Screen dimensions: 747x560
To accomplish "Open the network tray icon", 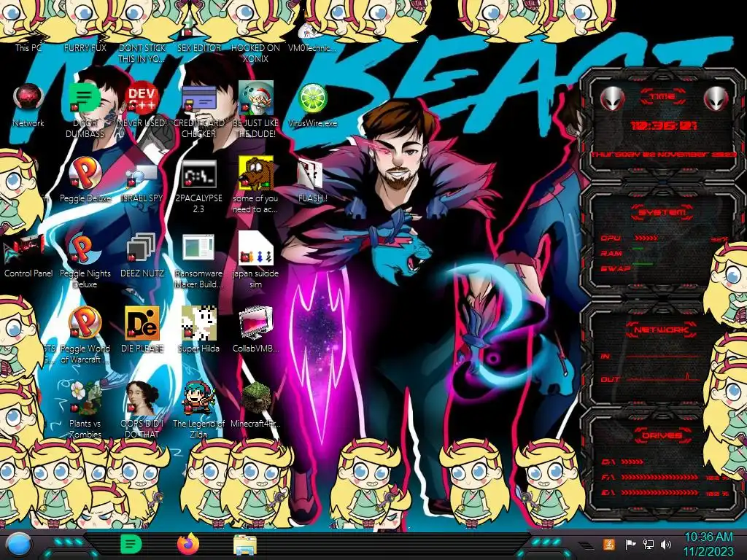I will pos(649,544).
